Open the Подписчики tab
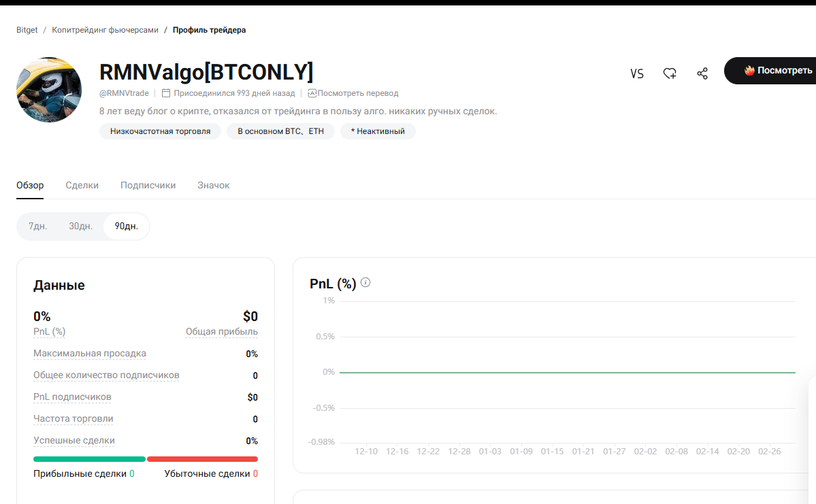 (148, 185)
